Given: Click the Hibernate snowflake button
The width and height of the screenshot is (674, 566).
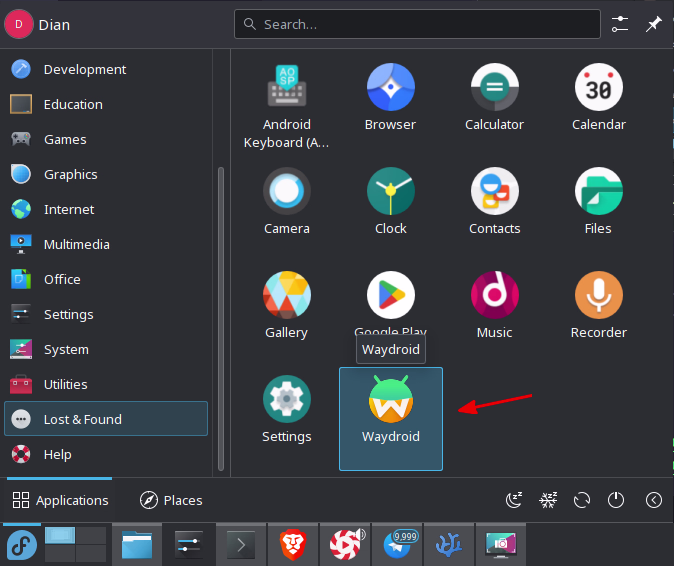Looking at the screenshot, I should pyautogui.click(x=548, y=500).
